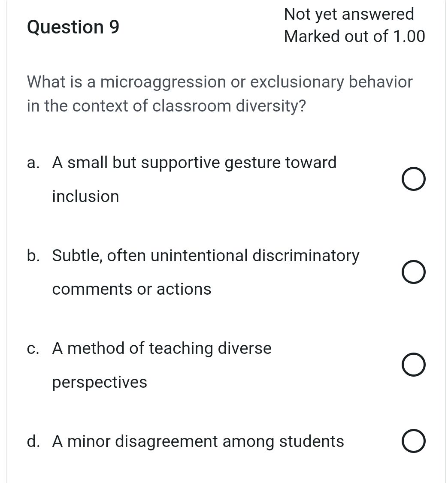Select radio button for option a
448x483 pixels.
point(413,179)
